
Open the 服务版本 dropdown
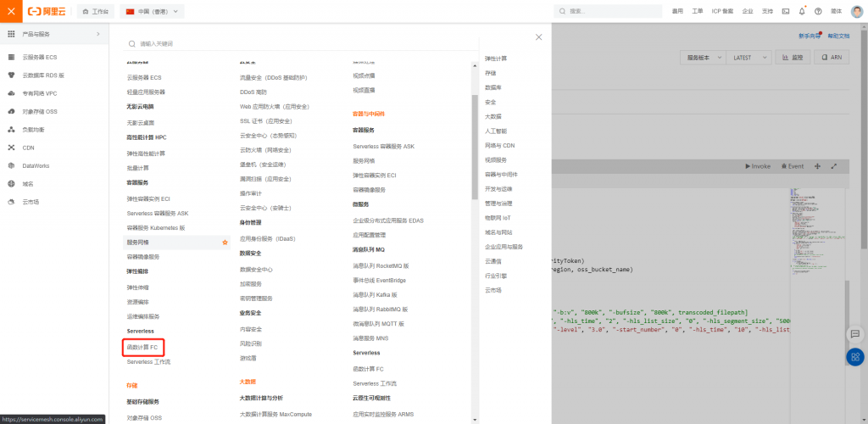click(703, 57)
